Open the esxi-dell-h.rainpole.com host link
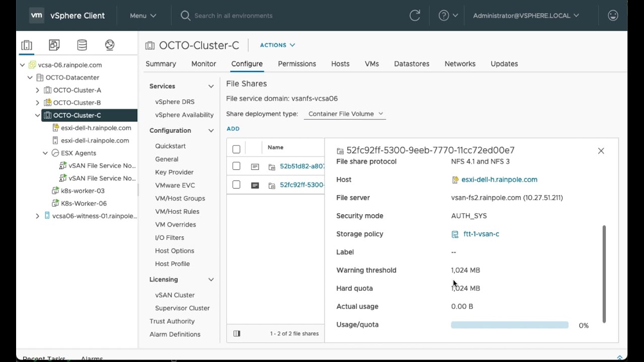The width and height of the screenshot is (644, 362). click(x=499, y=179)
